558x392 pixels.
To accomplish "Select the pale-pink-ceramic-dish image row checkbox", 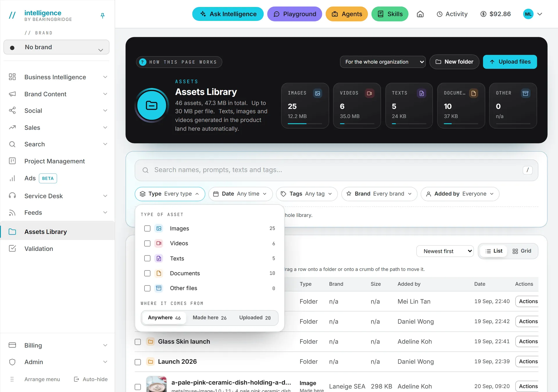I will [138, 387].
